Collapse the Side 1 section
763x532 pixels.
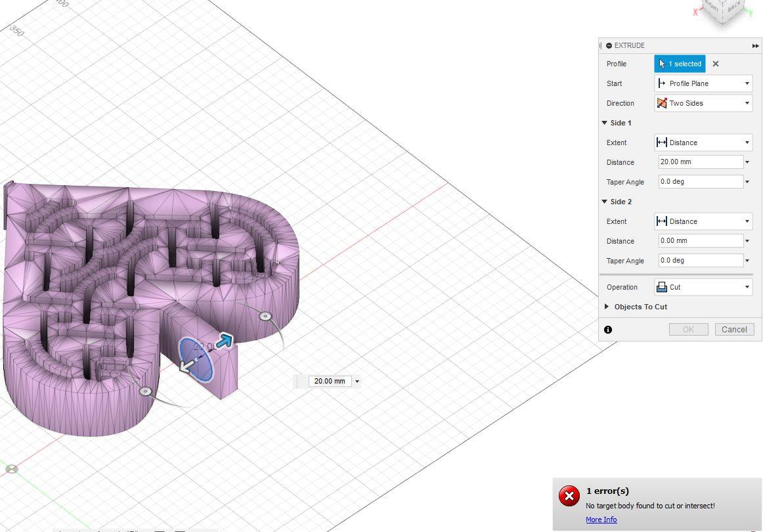(604, 123)
